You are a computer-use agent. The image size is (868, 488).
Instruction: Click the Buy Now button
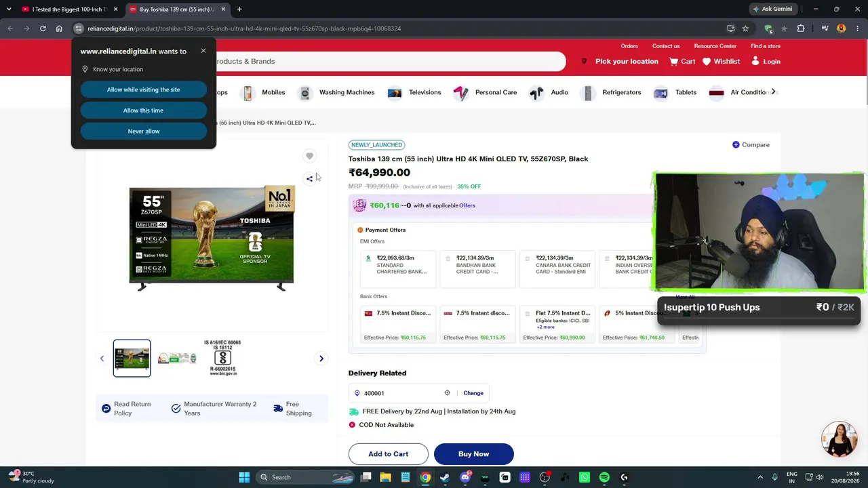pyautogui.click(x=473, y=454)
